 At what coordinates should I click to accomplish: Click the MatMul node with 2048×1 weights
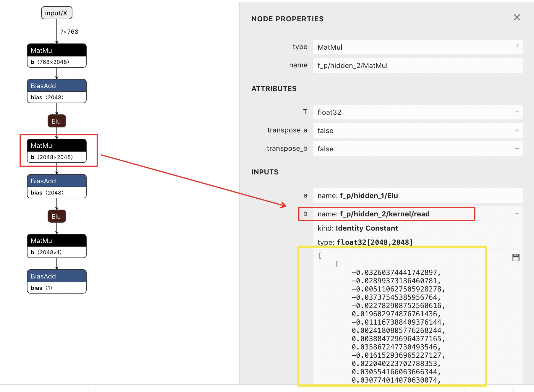56,246
